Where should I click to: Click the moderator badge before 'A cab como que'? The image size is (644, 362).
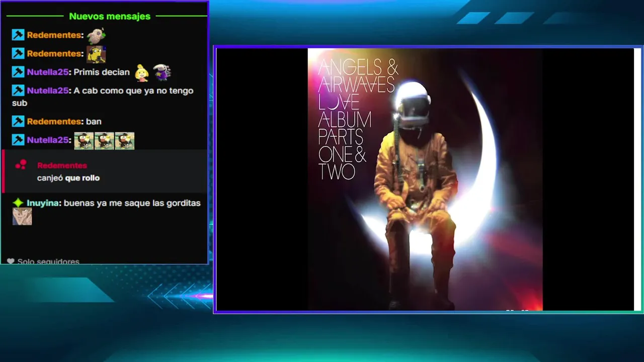(x=18, y=90)
